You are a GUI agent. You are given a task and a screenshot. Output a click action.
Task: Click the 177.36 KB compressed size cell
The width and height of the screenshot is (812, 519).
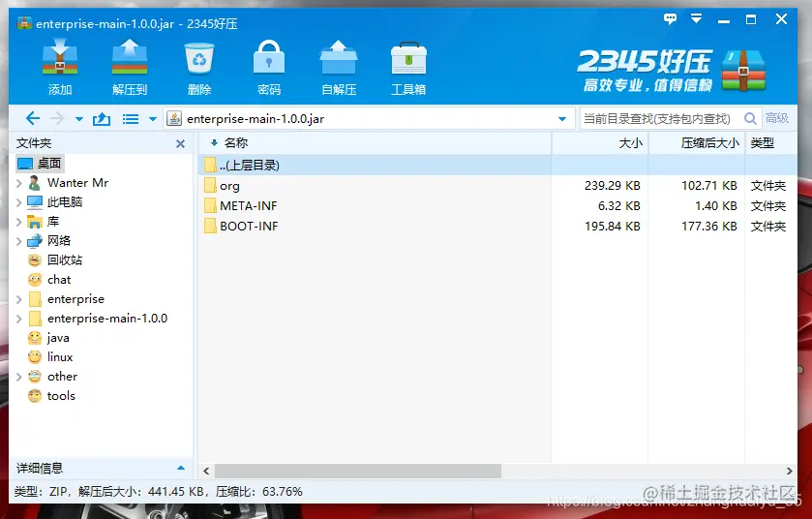tap(709, 226)
